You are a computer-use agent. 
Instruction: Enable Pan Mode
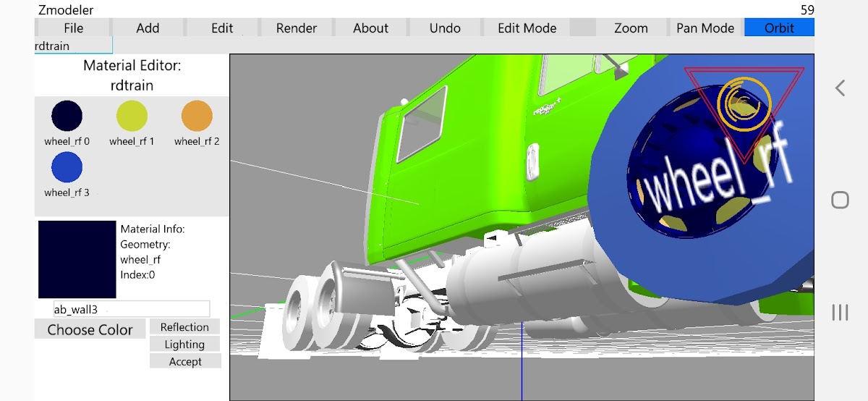click(x=705, y=28)
